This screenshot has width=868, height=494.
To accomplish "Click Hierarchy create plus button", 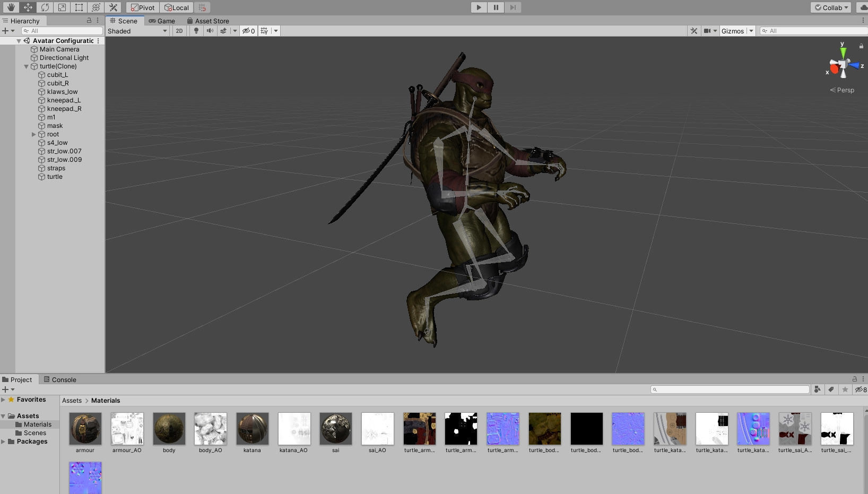I will [6, 31].
